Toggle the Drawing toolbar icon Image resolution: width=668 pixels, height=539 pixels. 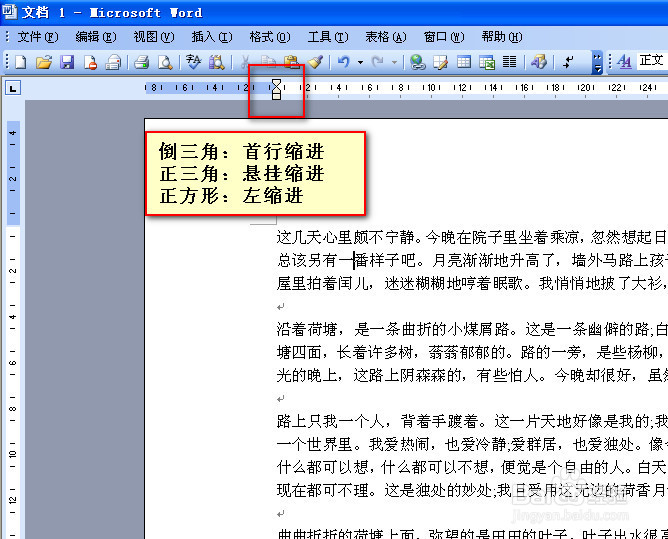[x=538, y=62]
